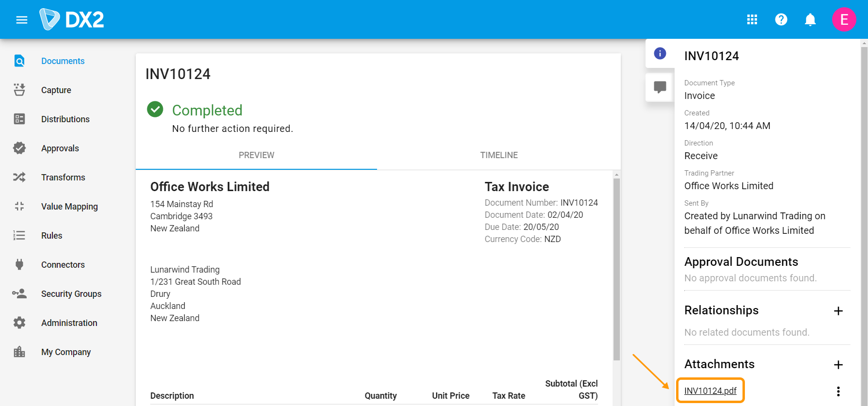This screenshot has height=406, width=868.
Task: Click the DX2 logo
Action: click(x=72, y=19)
